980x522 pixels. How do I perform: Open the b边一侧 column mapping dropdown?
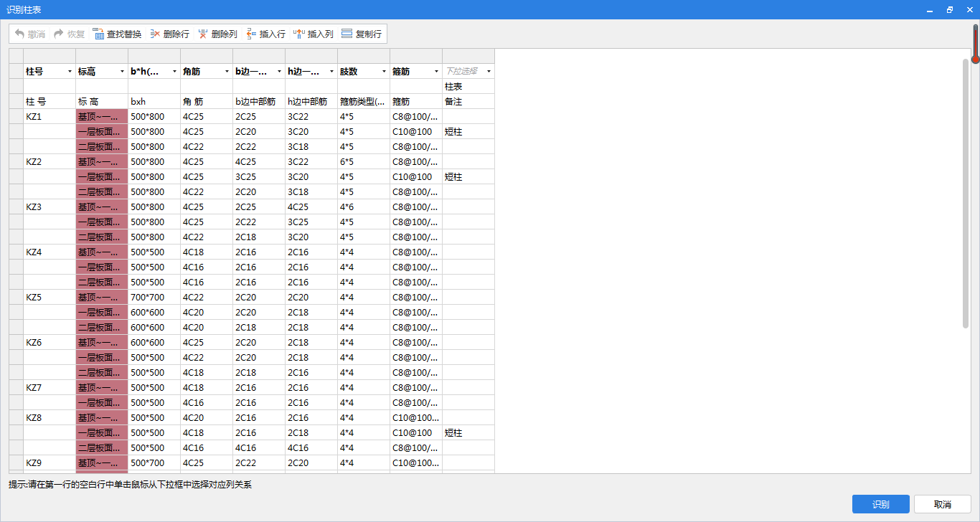279,72
